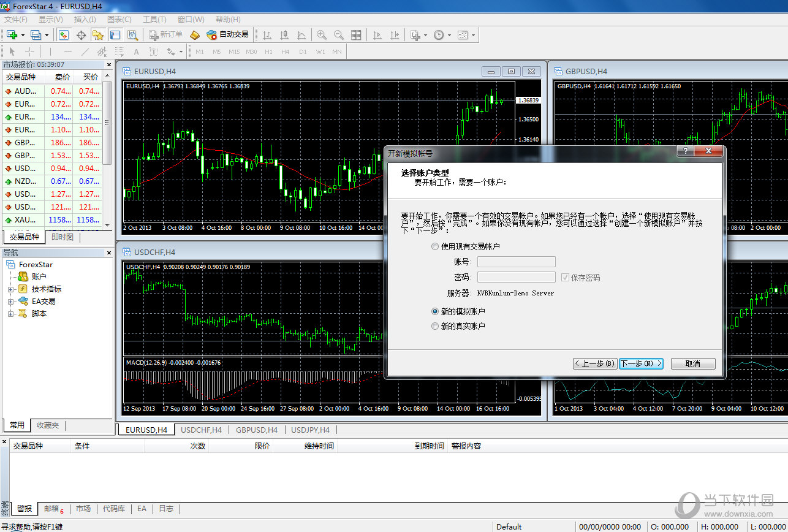The width and height of the screenshot is (788, 532).
Task: Open 插入(I) menu
Action: (85, 20)
